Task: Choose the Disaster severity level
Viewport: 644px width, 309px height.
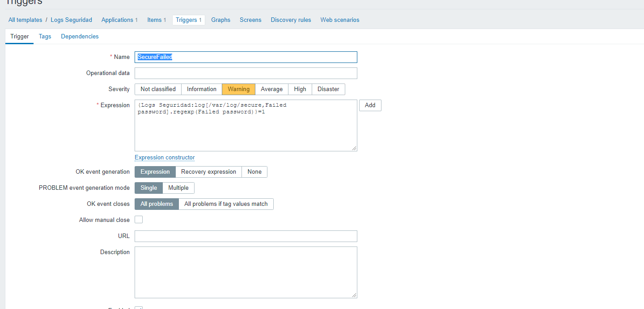Action: click(328, 89)
